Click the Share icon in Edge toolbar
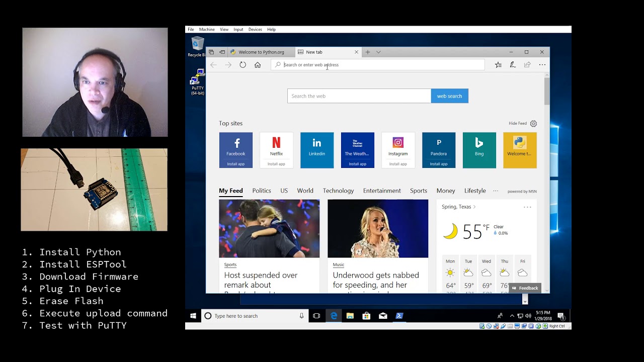The image size is (644, 362). coord(527,65)
